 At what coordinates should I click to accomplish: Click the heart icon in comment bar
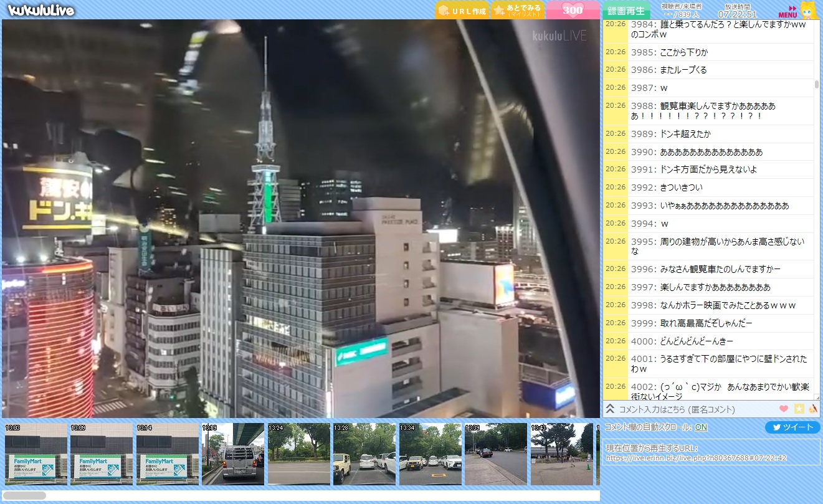pos(784,409)
